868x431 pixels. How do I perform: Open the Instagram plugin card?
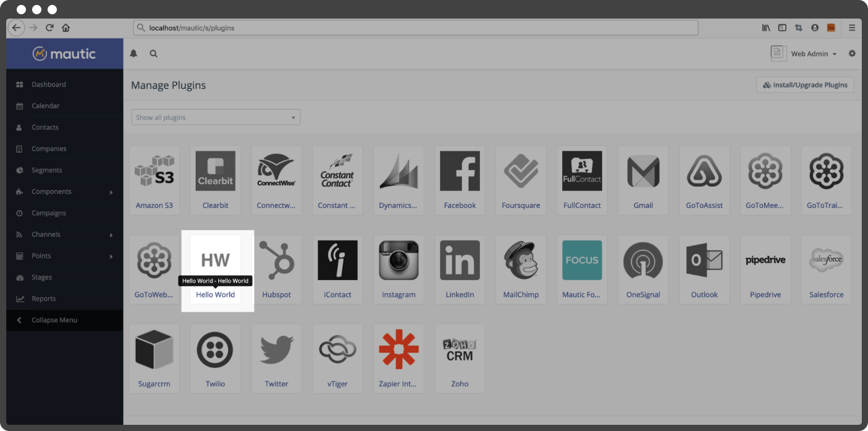point(399,269)
